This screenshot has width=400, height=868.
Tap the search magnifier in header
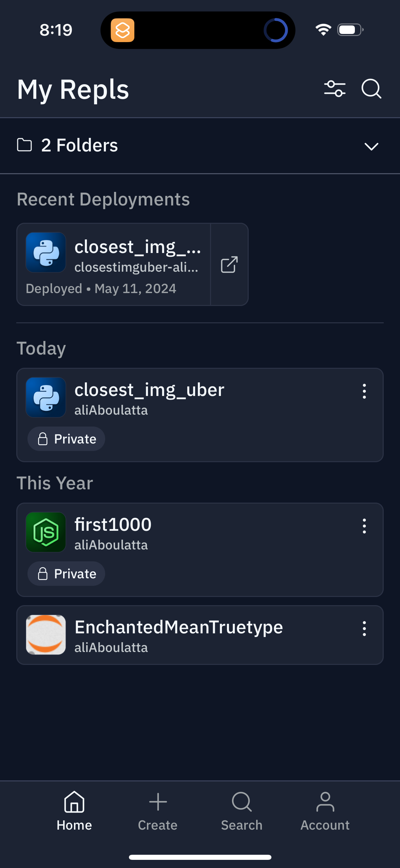tap(371, 89)
